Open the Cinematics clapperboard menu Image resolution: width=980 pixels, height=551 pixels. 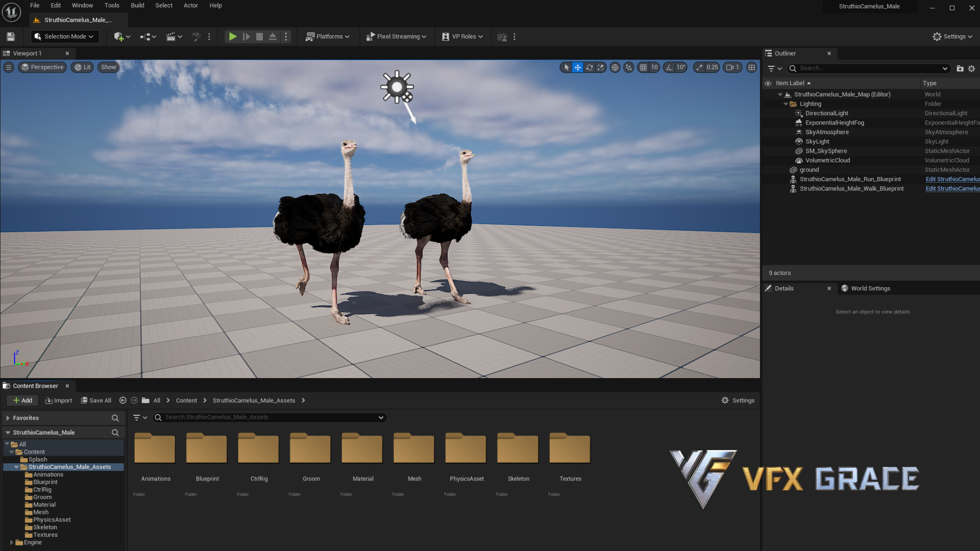pos(174,37)
